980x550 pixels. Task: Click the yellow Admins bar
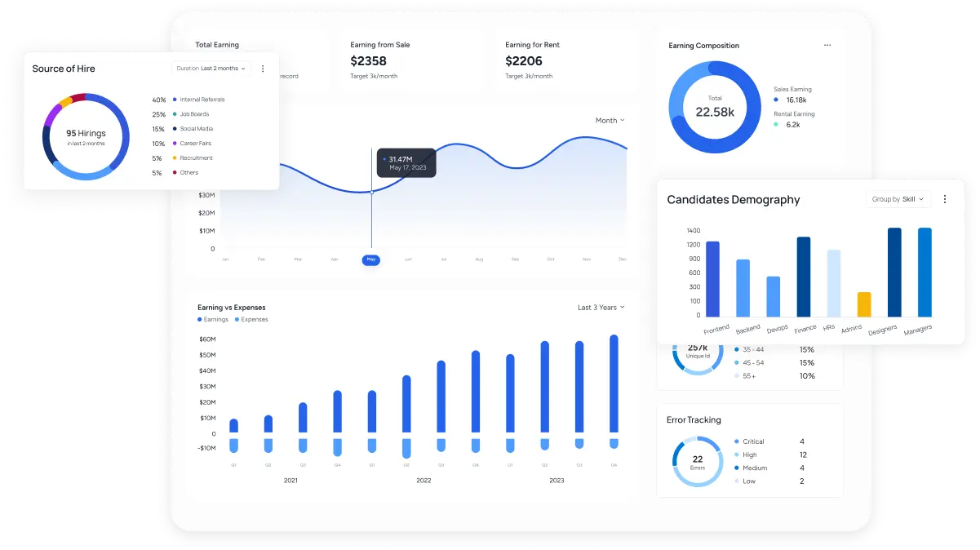(x=864, y=304)
